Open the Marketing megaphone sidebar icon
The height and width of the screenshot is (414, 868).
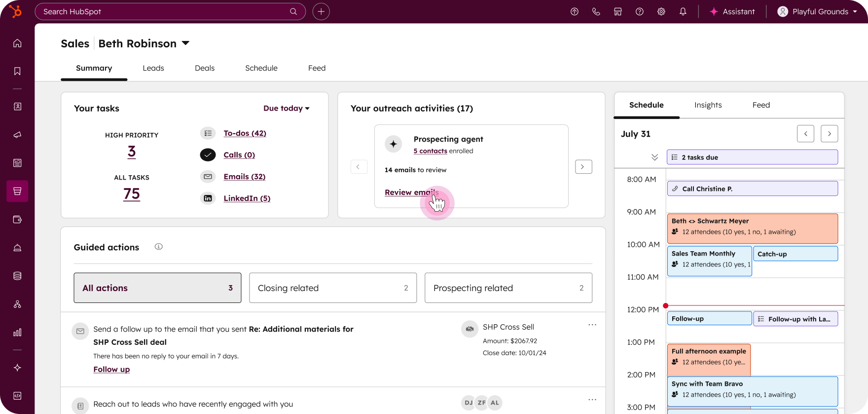(17, 135)
